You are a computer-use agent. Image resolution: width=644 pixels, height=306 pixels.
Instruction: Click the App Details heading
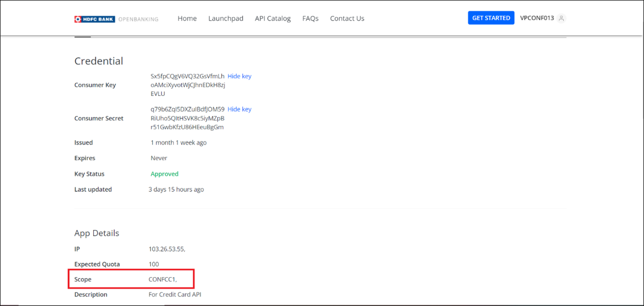coord(97,233)
